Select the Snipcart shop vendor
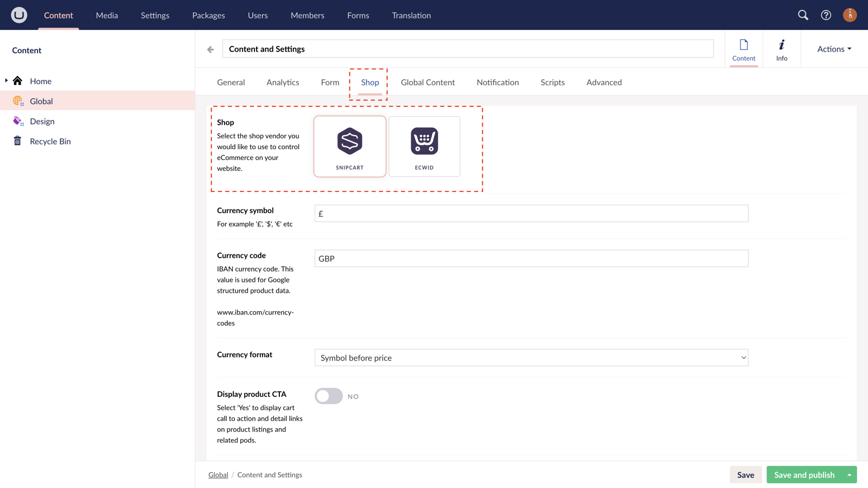 [x=349, y=146]
